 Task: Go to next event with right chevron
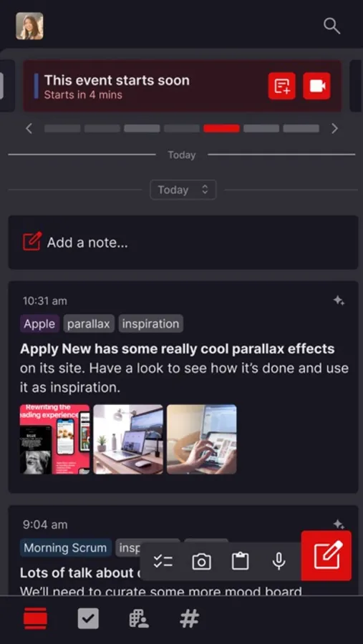click(x=334, y=129)
